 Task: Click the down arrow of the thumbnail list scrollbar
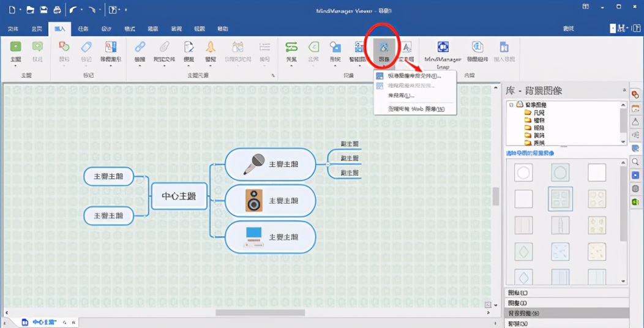624,281
